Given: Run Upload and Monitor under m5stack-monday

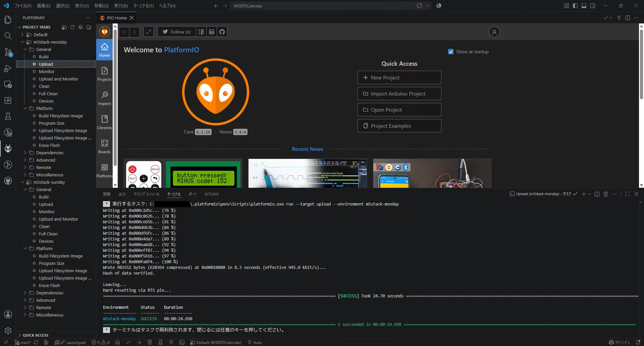Looking at the screenshot, I should pyautogui.click(x=58, y=79).
